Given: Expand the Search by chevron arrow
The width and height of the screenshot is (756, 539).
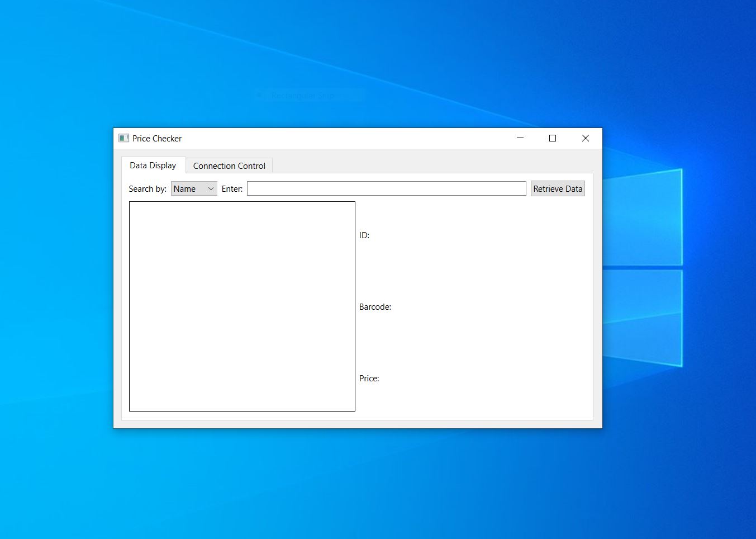Looking at the screenshot, I should point(211,189).
